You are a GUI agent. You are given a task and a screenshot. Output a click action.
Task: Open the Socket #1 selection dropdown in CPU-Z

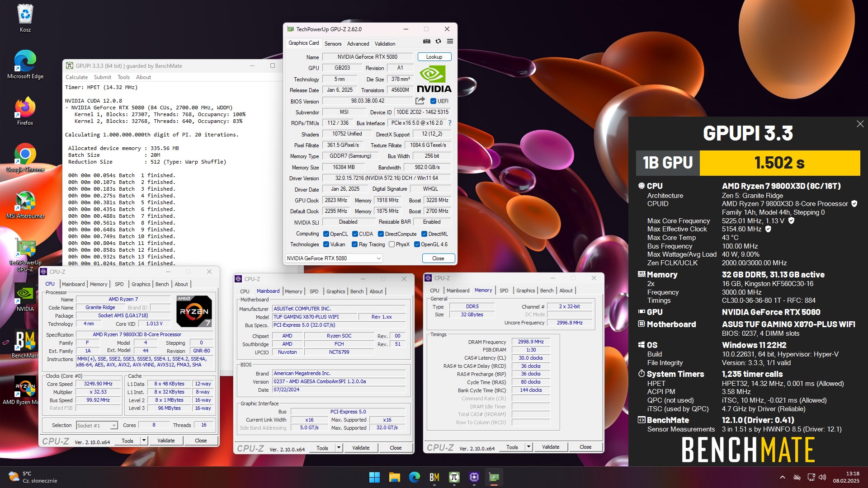[97, 425]
